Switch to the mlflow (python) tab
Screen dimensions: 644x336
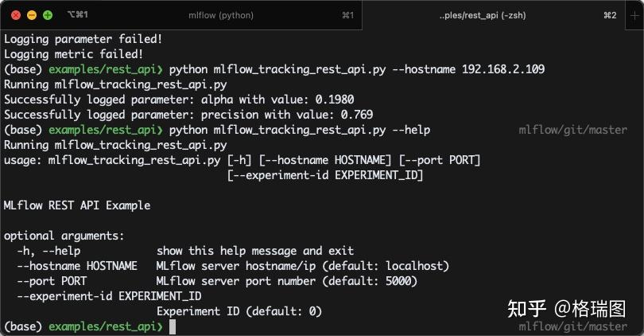click(221, 15)
